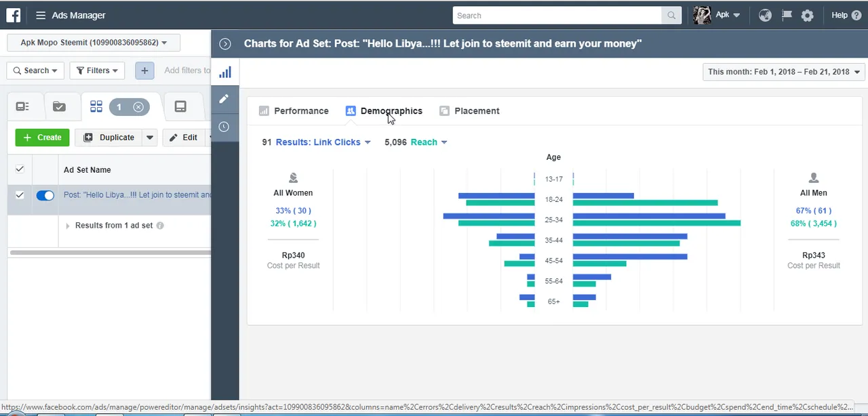Open the Help dropdown
The image size is (868, 416).
845,15
